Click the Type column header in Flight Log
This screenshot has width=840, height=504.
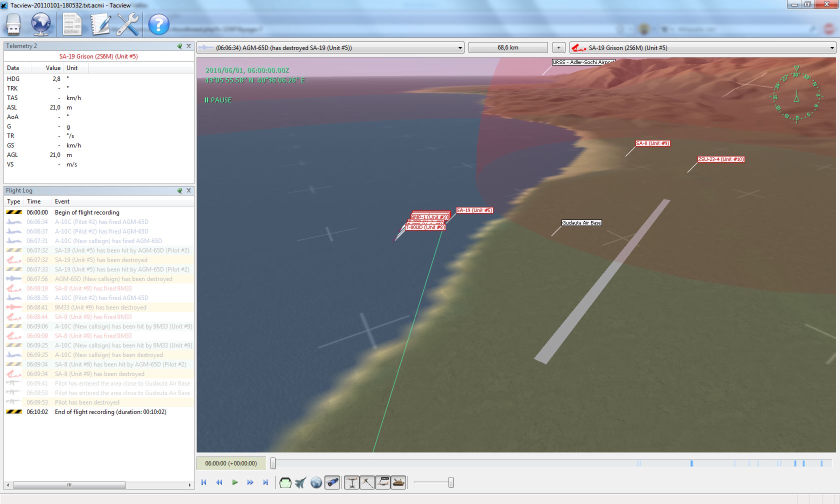tap(14, 201)
